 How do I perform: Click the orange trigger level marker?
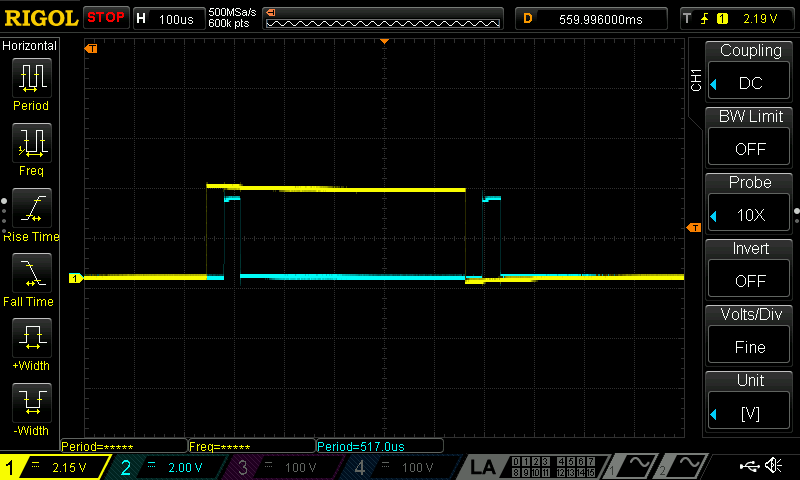point(693,228)
